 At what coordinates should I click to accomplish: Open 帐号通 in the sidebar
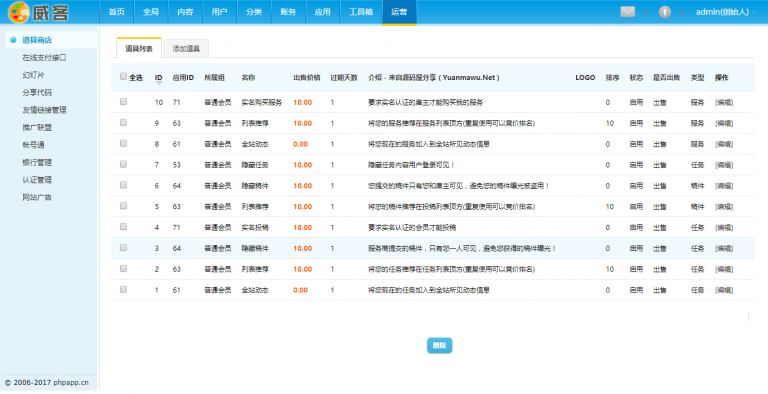[33, 145]
